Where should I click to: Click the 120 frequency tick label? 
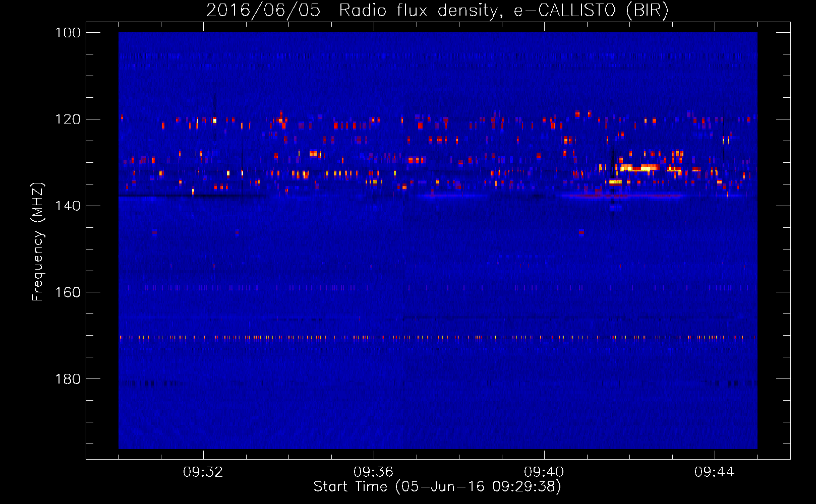68,119
